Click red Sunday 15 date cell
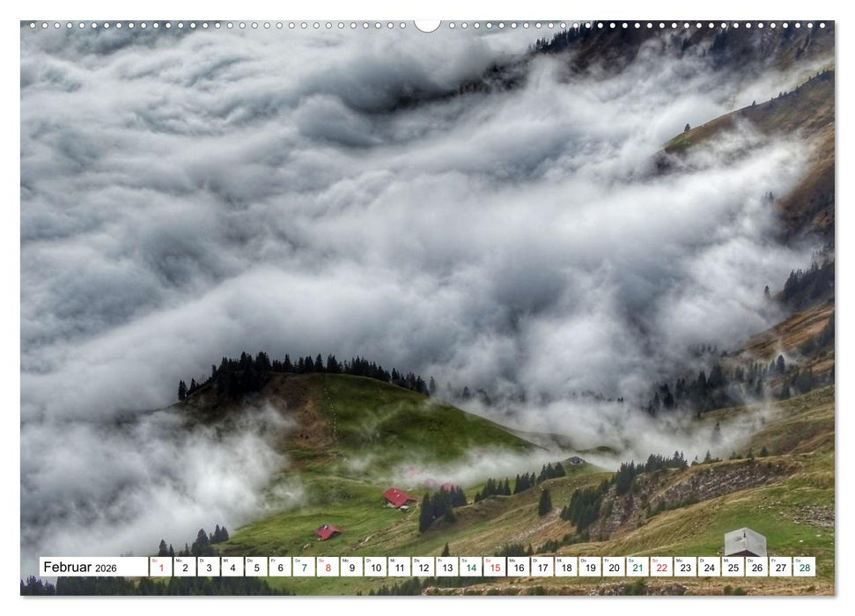 click(x=494, y=568)
